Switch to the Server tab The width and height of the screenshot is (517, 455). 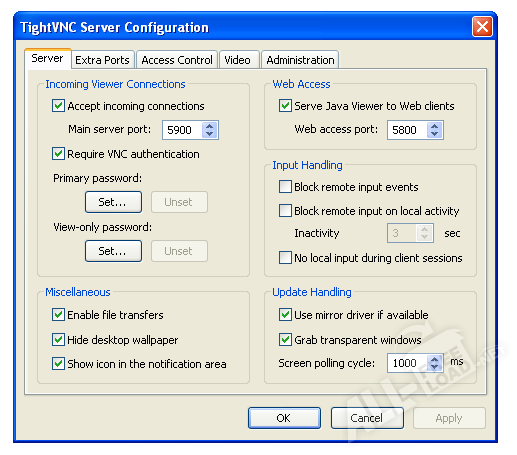47,59
